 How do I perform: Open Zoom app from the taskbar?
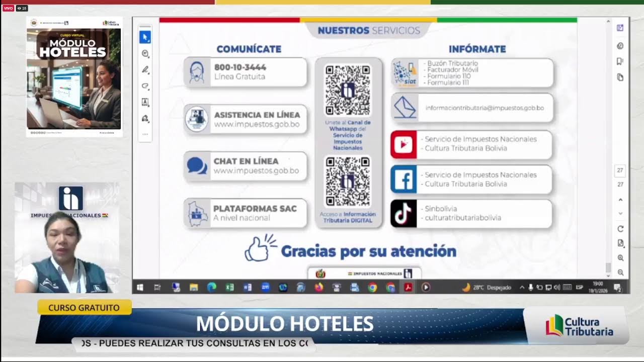[x=265, y=288]
